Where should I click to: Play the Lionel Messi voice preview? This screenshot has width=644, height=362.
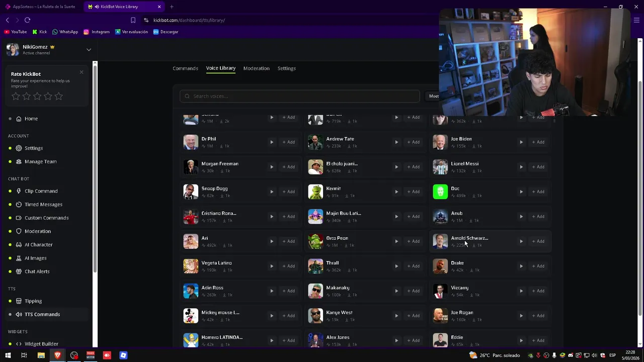click(521, 167)
